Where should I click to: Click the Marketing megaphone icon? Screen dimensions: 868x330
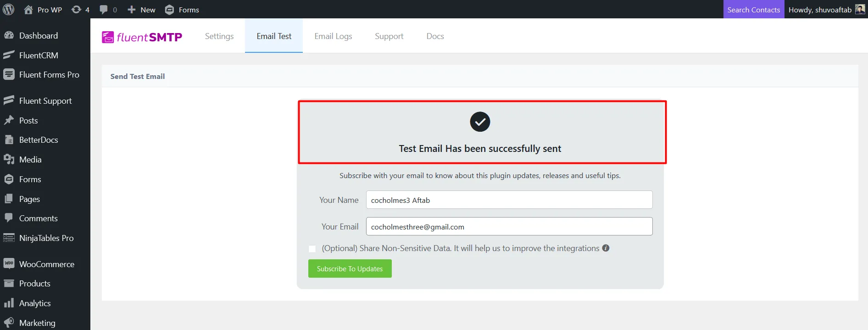(x=9, y=323)
